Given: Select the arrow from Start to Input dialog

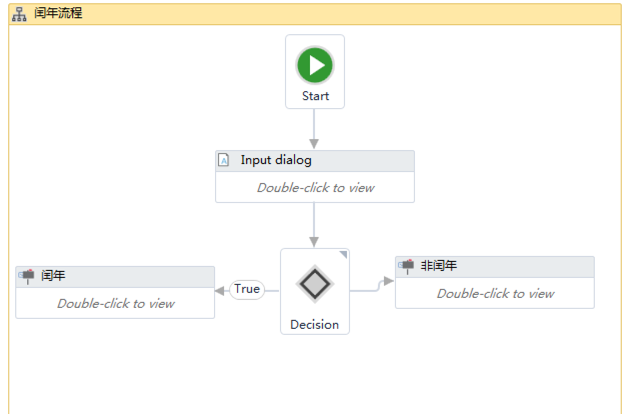Looking at the screenshot, I should tap(314, 129).
